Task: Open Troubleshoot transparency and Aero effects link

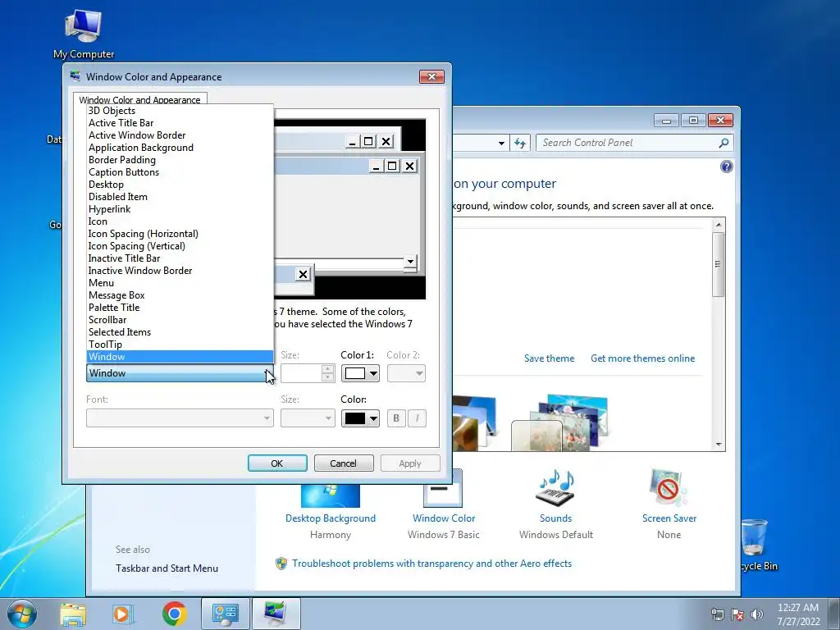Action: (431, 564)
